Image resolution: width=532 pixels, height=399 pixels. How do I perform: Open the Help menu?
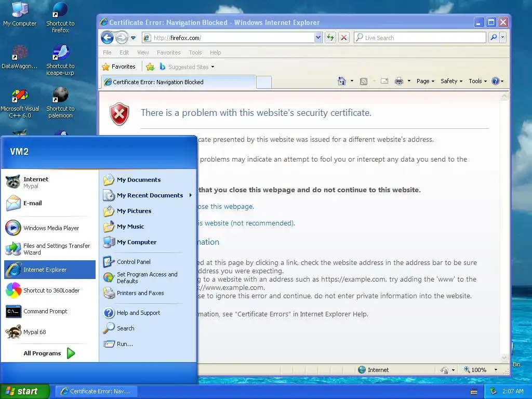[215, 52]
